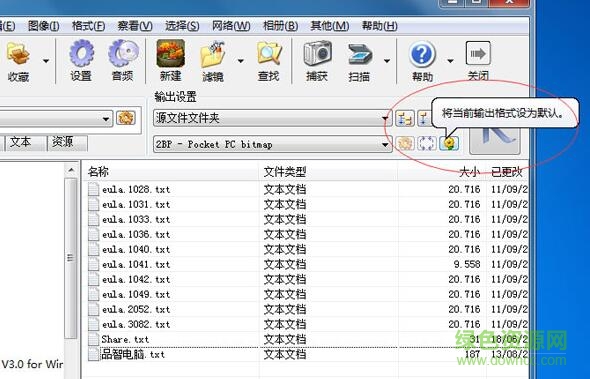Click 文本文档 type in the Share.txt row
Image resolution: width=590 pixels, height=379 pixels.
coord(285,339)
